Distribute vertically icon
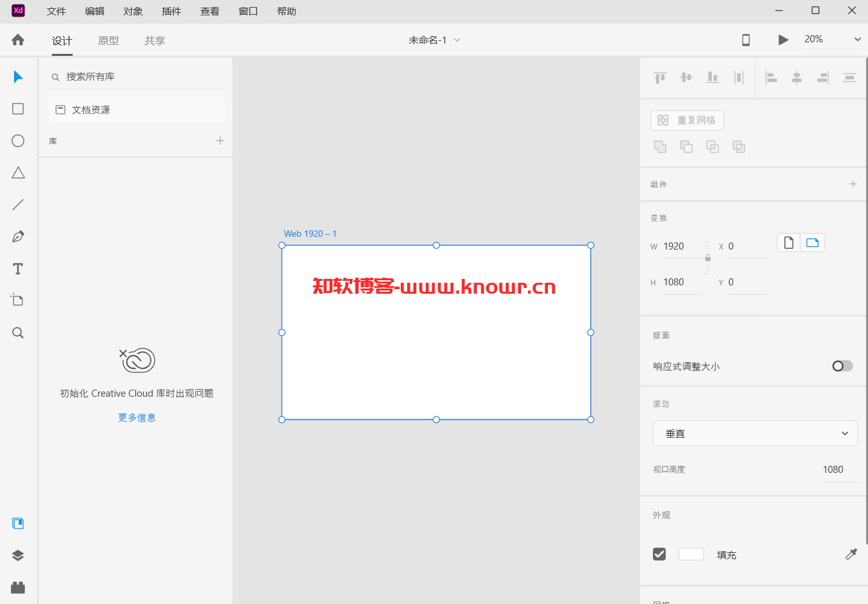 coord(849,77)
